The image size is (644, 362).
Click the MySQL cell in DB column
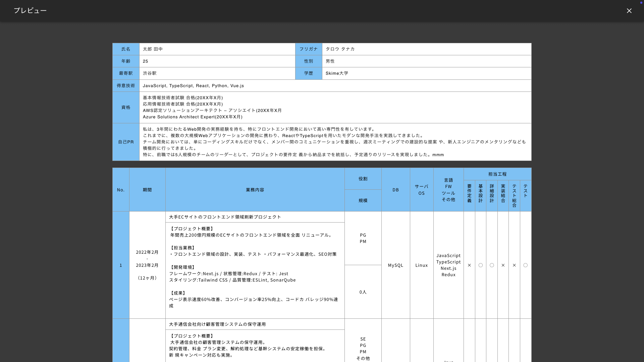point(395,265)
